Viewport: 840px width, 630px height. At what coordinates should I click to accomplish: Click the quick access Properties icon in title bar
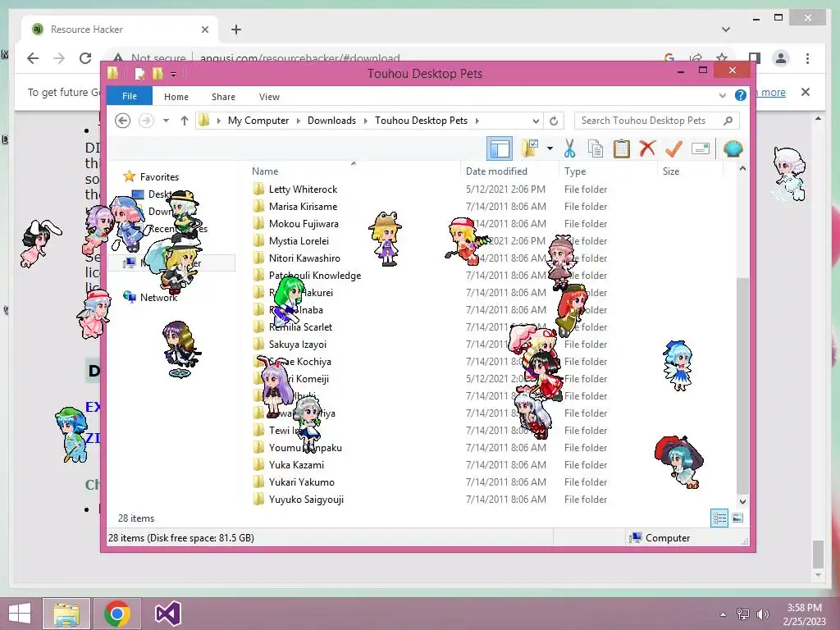tap(139, 73)
